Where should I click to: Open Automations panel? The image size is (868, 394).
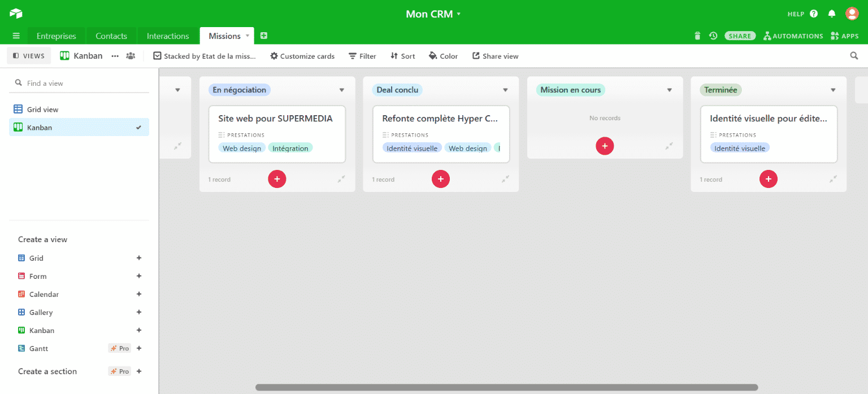tap(793, 36)
